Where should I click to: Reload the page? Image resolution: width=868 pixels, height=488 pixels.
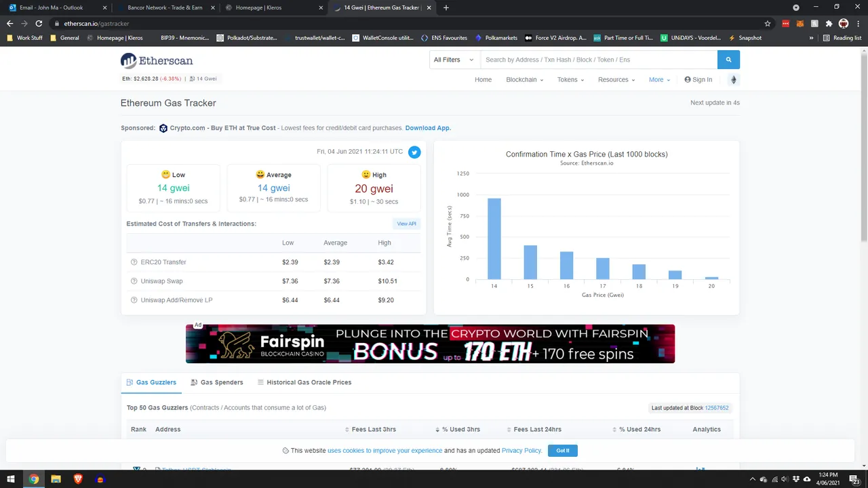tap(39, 24)
